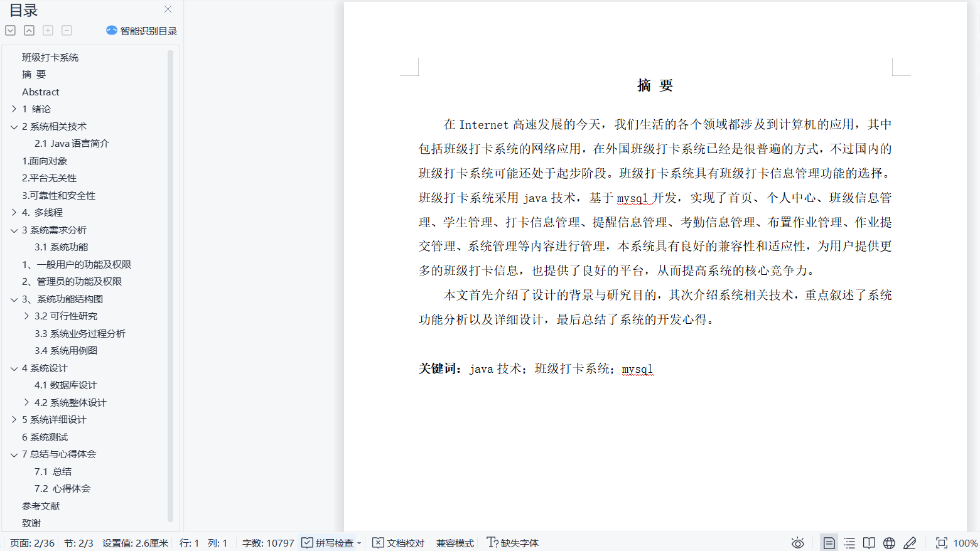Click the expand all headings icon
980x551 pixels.
10,31
